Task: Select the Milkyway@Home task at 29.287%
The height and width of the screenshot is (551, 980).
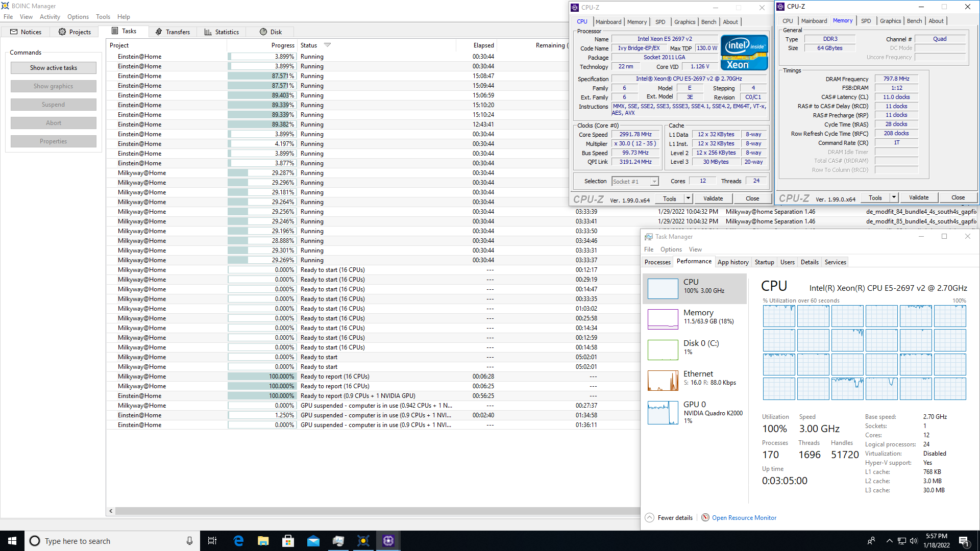Action: click(x=337, y=173)
